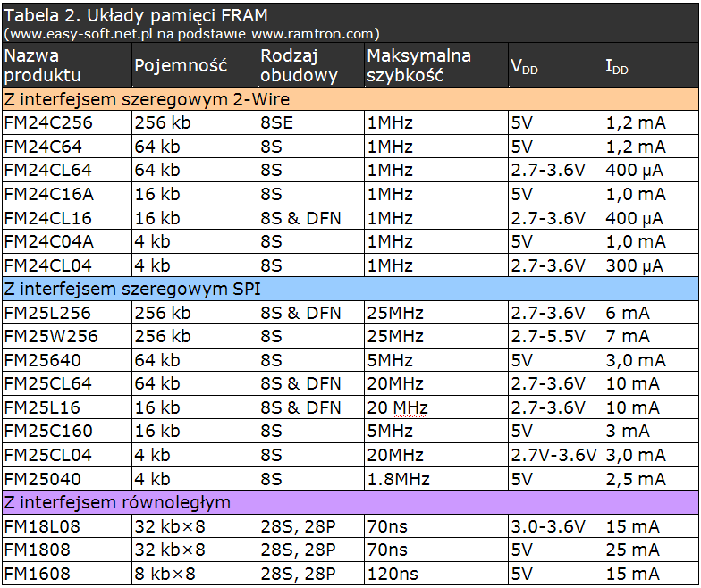Click the 25 mA current of FM1808
The width and height of the screenshot is (701, 588).
tap(651, 550)
